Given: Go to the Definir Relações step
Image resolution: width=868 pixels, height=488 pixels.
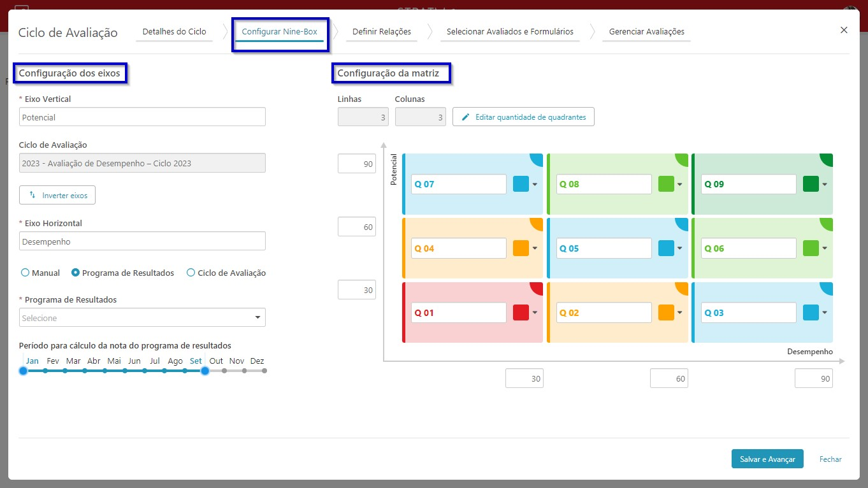Looking at the screenshot, I should tap(381, 31).
